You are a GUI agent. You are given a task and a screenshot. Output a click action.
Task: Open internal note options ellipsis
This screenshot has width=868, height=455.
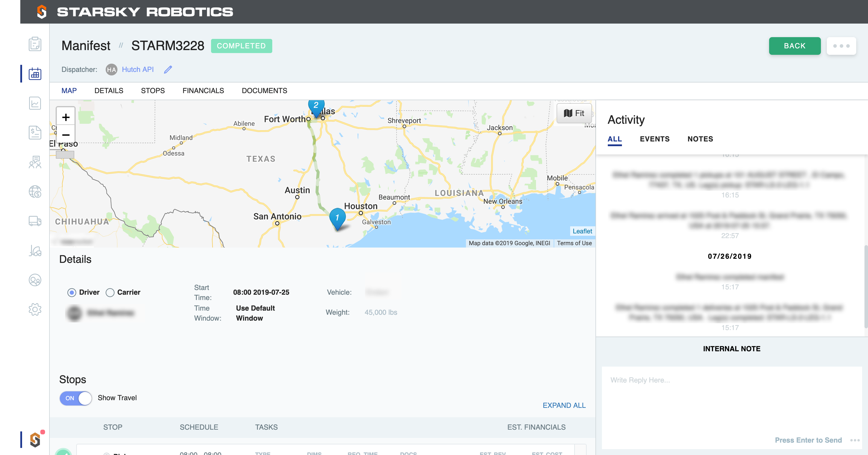(x=854, y=440)
